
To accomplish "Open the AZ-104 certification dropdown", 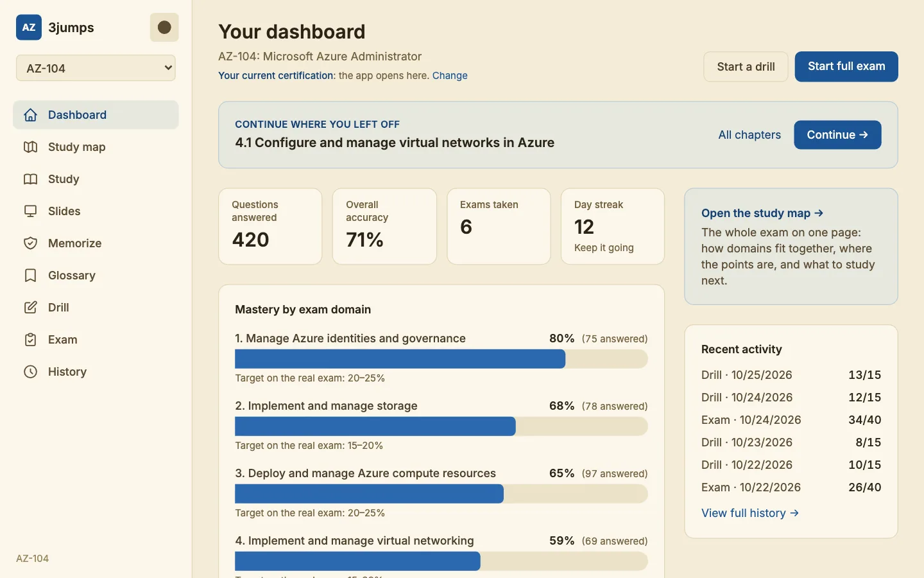I will pos(96,68).
